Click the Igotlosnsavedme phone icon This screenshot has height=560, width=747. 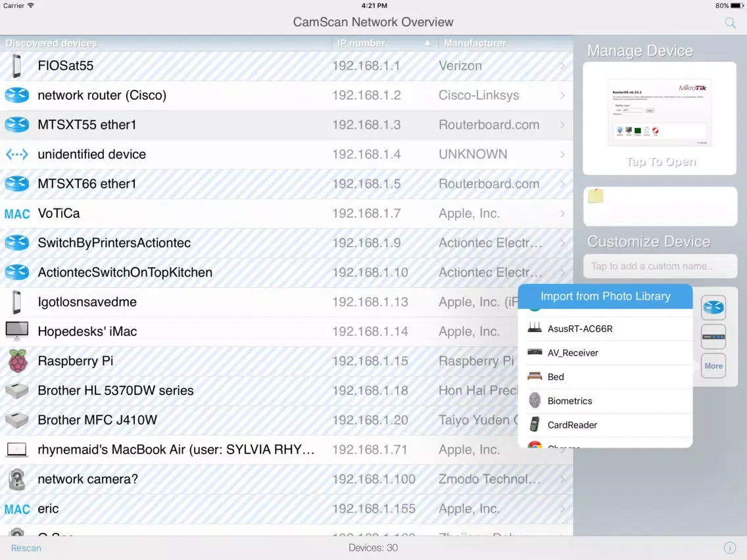pos(16,302)
